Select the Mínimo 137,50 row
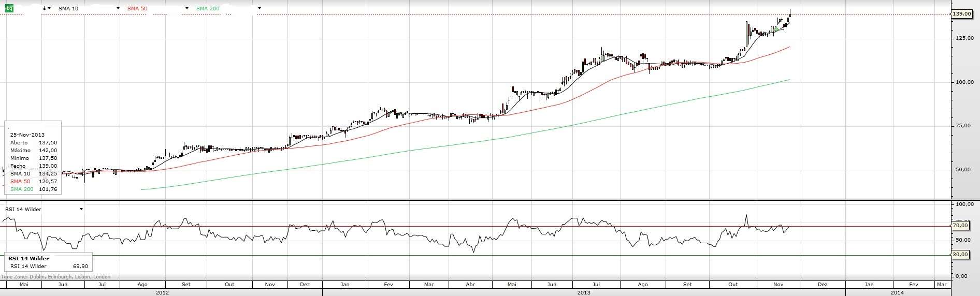 (34, 158)
